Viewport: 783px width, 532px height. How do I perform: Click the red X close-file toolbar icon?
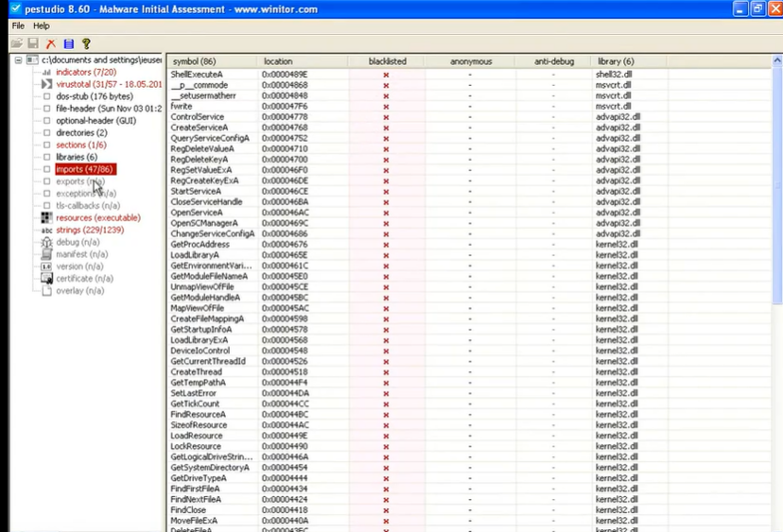pyautogui.click(x=51, y=43)
